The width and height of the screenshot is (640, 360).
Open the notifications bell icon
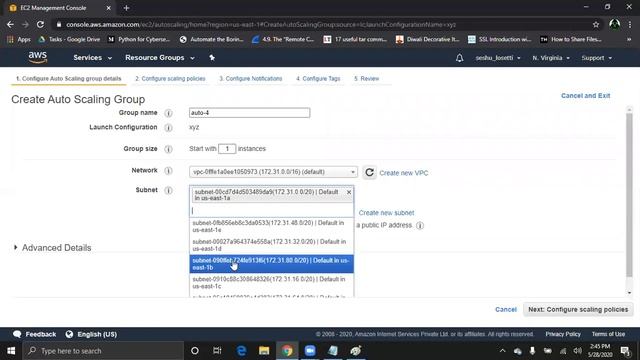[459, 58]
